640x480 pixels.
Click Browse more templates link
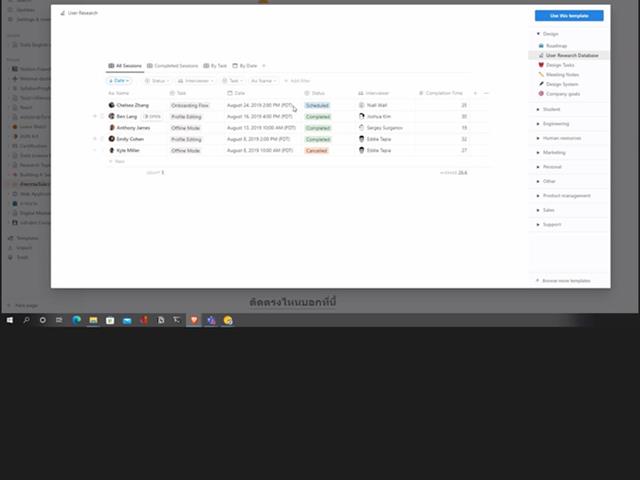click(x=563, y=281)
